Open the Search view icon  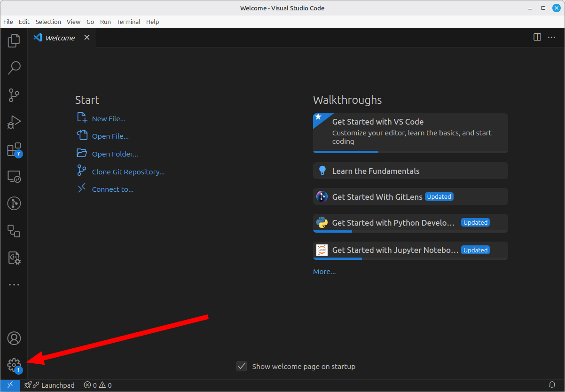[x=14, y=68]
